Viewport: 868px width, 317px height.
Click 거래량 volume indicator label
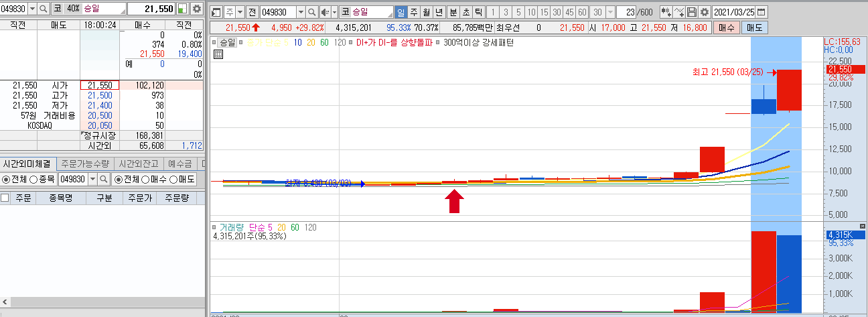231,227
